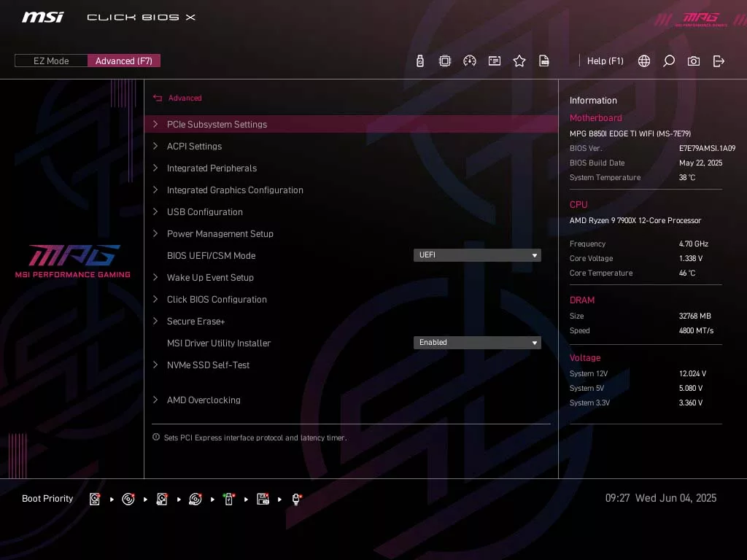
Task: Select network boot device icon
Action: [x=296, y=499]
